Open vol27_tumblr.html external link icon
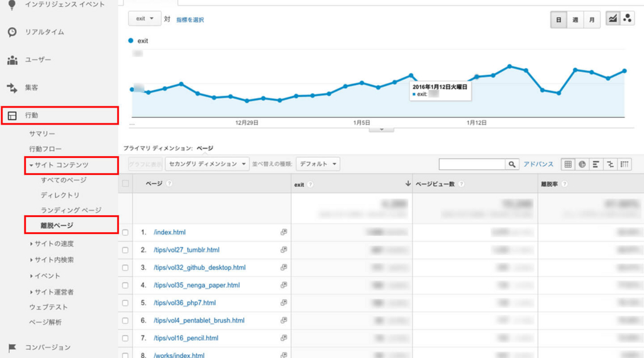The image size is (644, 358). 284,250
